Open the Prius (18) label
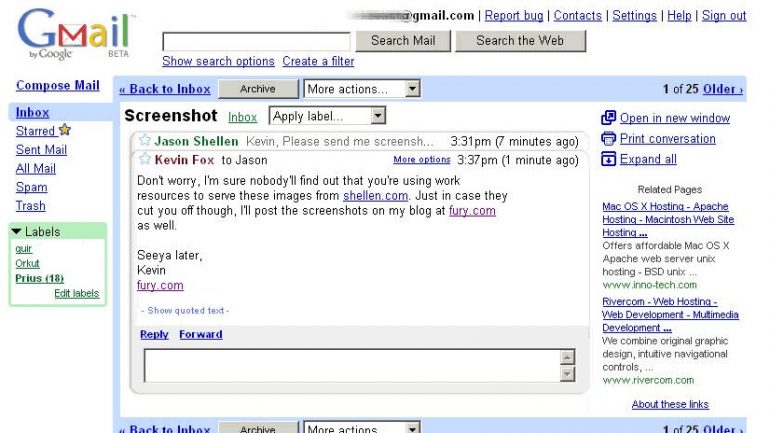Image resolution: width=770 pixels, height=433 pixels. 39,278
